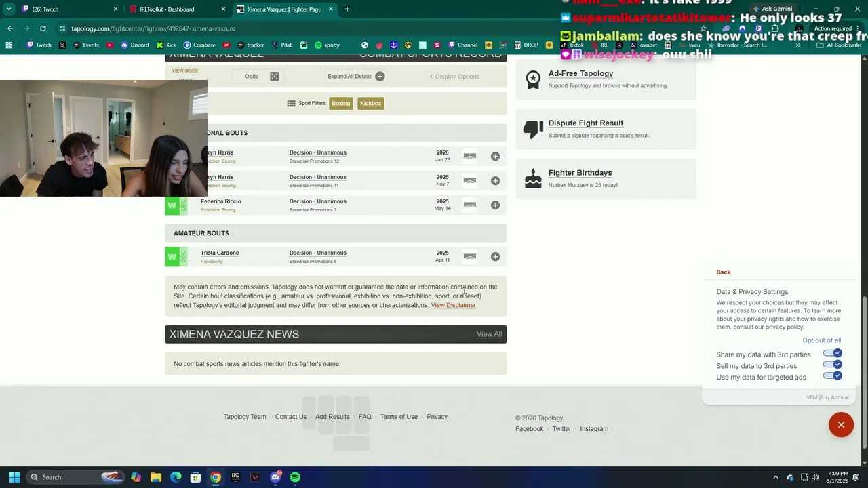Launch Epic Games from the taskbar
Screen dimensions: 868x488
(x=235, y=477)
